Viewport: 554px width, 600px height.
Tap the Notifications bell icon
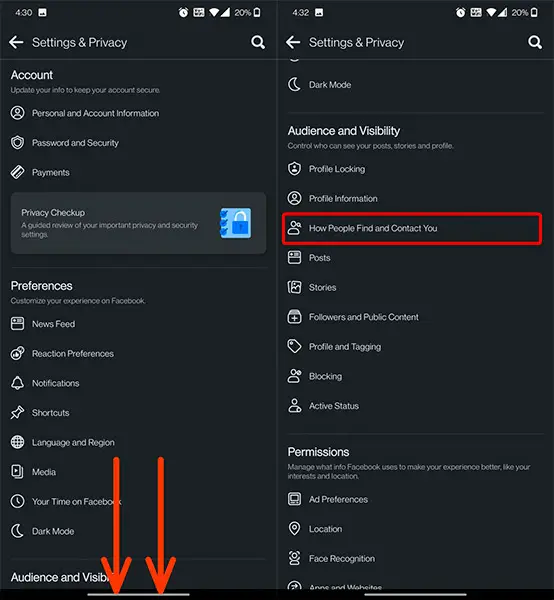17,383
